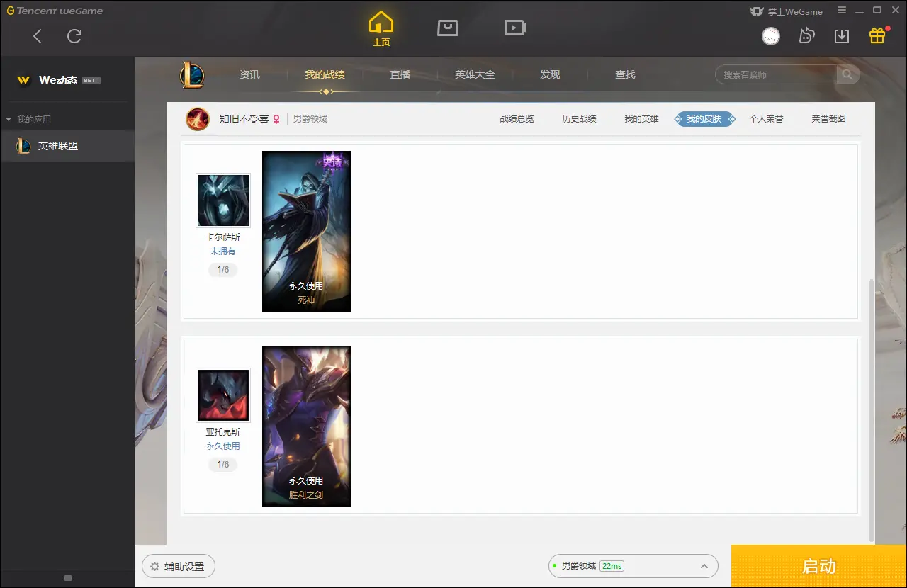Click the magnifier search button
This screenshot has height=588, width=907.
coord(847,74)
